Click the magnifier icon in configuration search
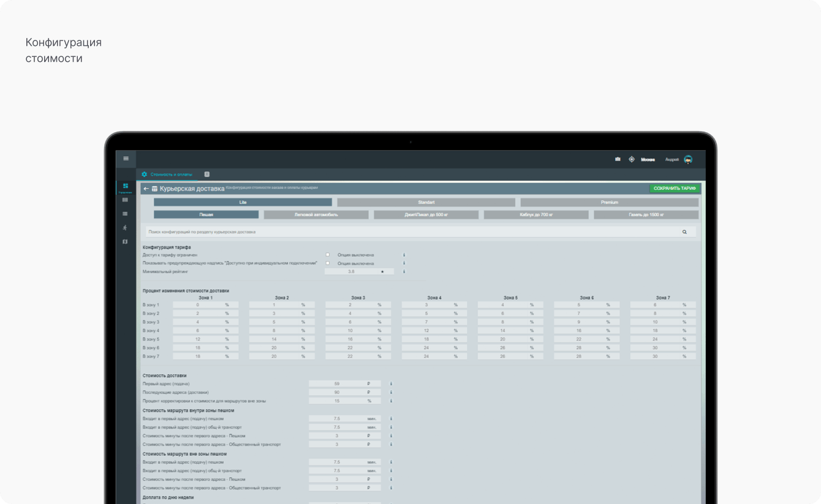The height and width of the screenshot is (504, 821). click(684, 232)
